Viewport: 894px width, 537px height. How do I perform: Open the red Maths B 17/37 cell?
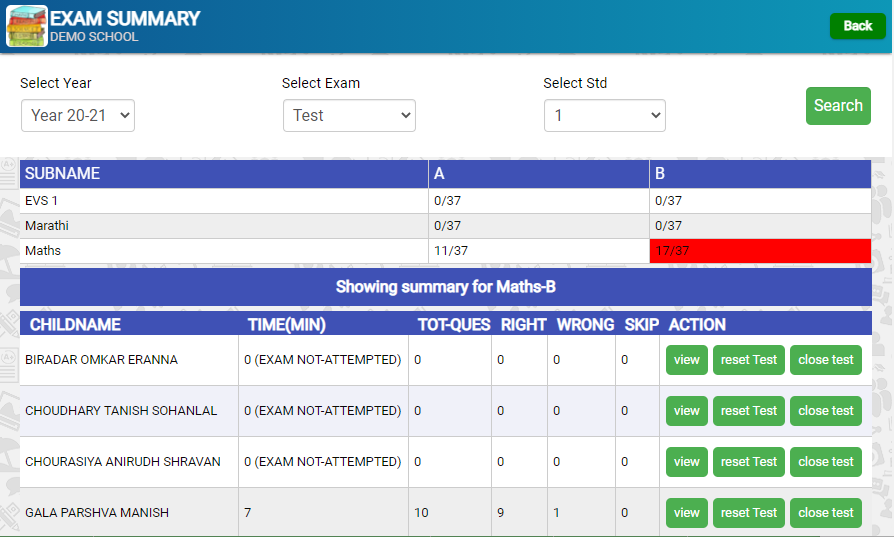760,251
